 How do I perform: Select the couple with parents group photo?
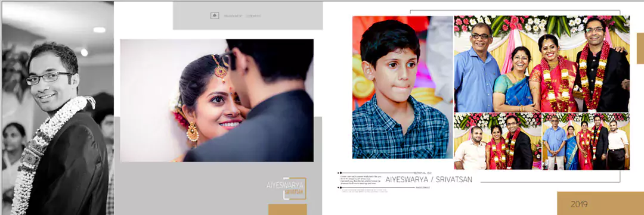(541, 64)
